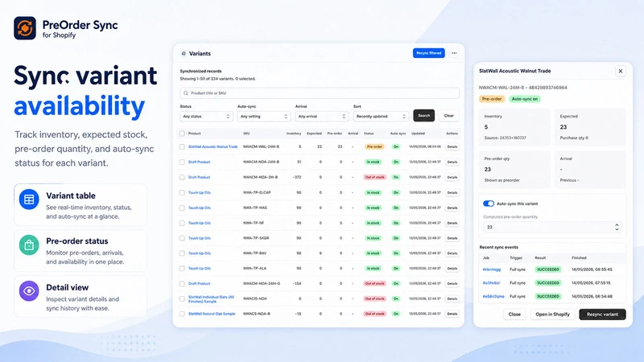Image resolution: width=644 pixels, height=362 pixels.
Task: Click the orange Pre-order status badge in table
Action: [x=374, y=146]
